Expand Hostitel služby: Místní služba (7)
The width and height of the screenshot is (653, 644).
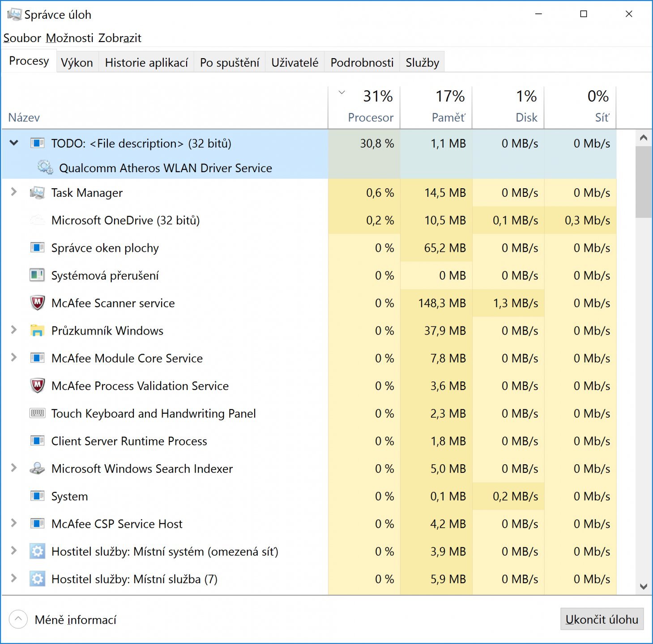tap(13, 579)
